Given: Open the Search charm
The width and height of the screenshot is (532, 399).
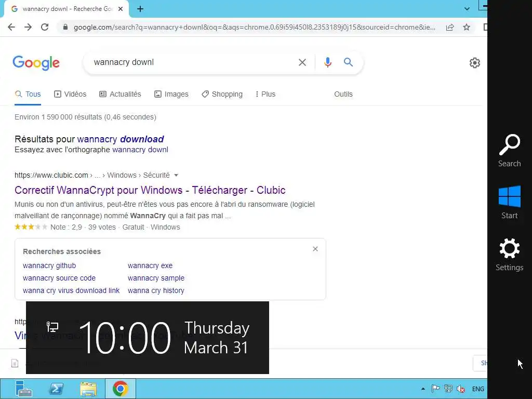Looking at the screenshot, I should click(509, 151).
